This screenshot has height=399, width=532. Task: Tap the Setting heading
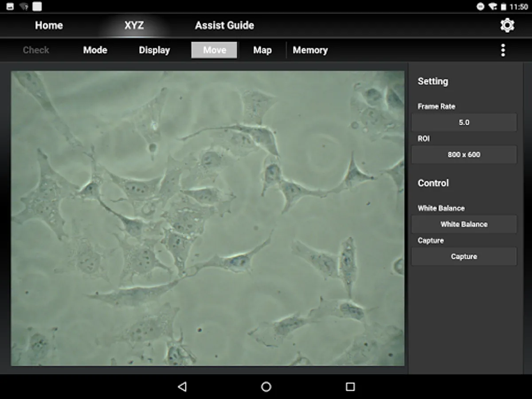coord(433,81)
